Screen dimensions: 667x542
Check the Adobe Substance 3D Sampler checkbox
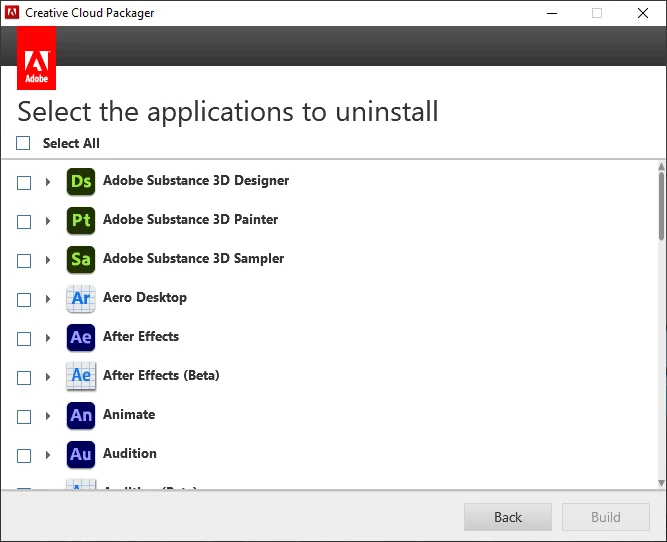[24, 261]
